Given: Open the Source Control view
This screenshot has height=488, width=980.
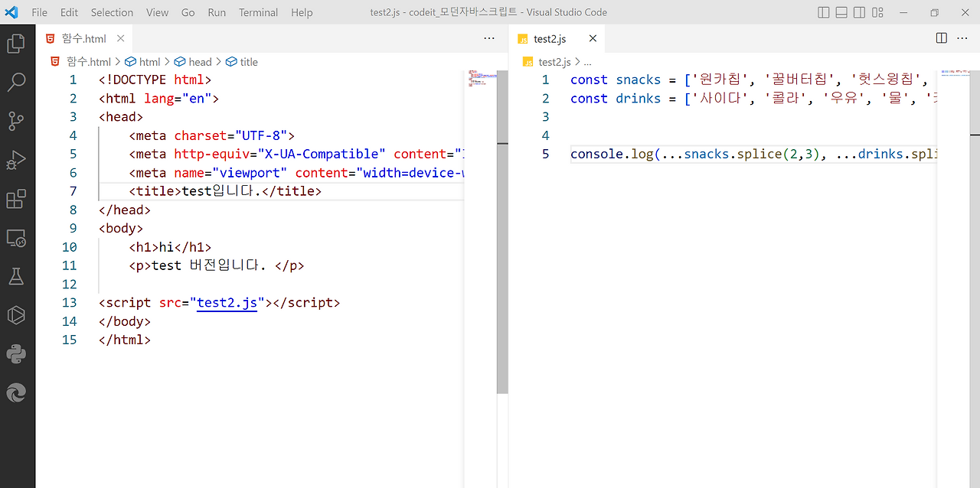Looking at the screenshot, I should (16, 120).
